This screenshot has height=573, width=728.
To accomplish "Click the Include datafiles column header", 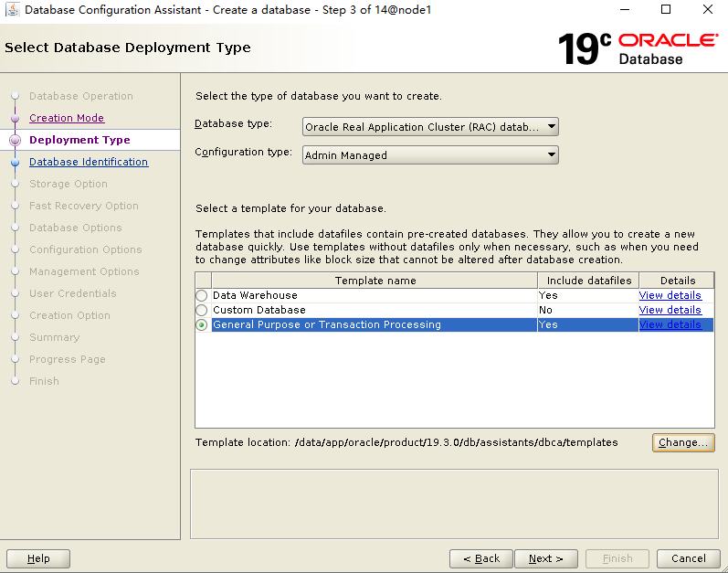I will click(589, 281).
